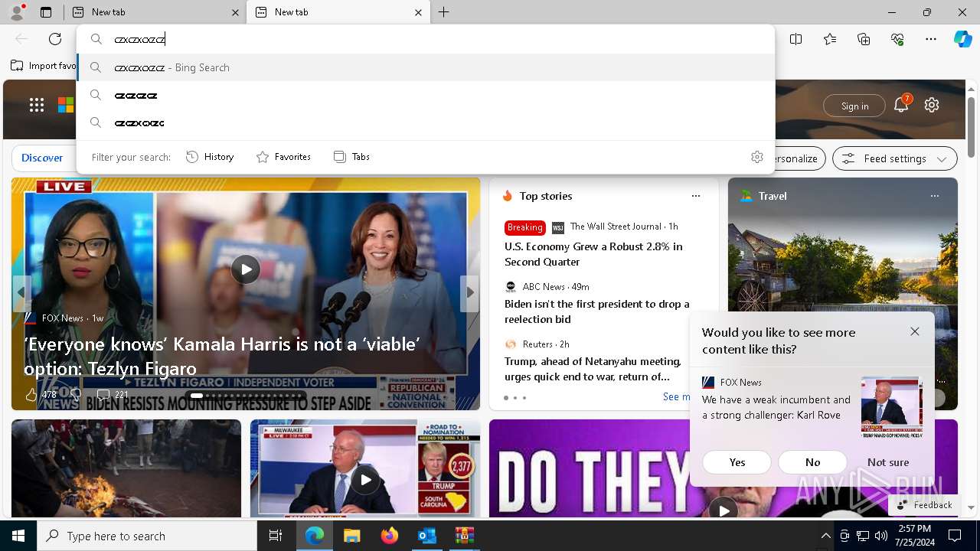Open the app launcher grid icon
The width and height of the screenshot is (980, 551).
pyautogui.click(x=37, y=106)
